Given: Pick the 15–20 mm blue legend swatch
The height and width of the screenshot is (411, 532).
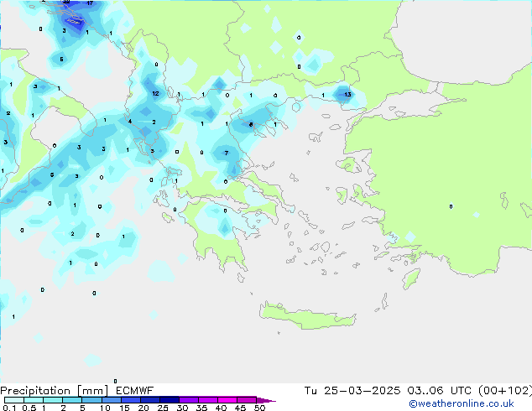Looking at the screenshot, I should (130, 400).
